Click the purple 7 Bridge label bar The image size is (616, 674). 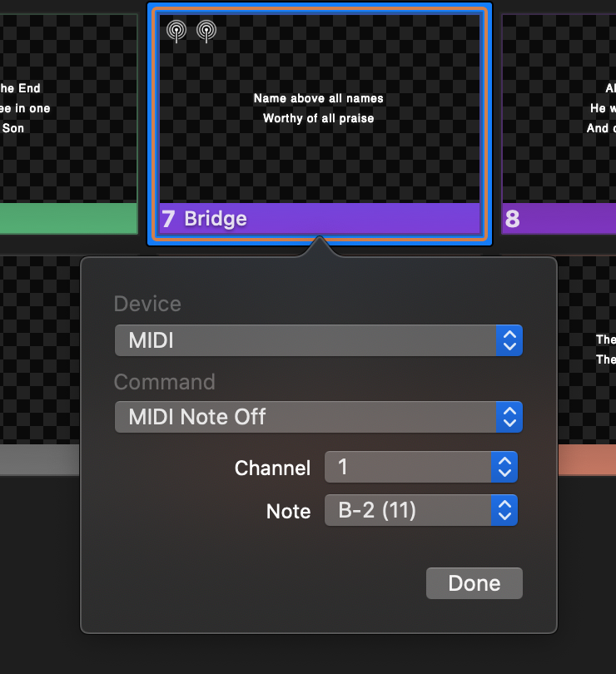pyautogui.click(x=319, y=218)
